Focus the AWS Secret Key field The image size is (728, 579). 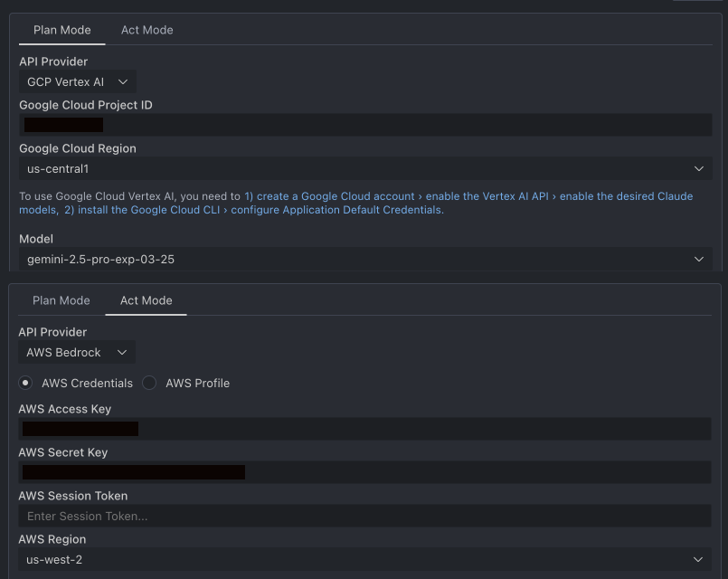click(364, 472)
